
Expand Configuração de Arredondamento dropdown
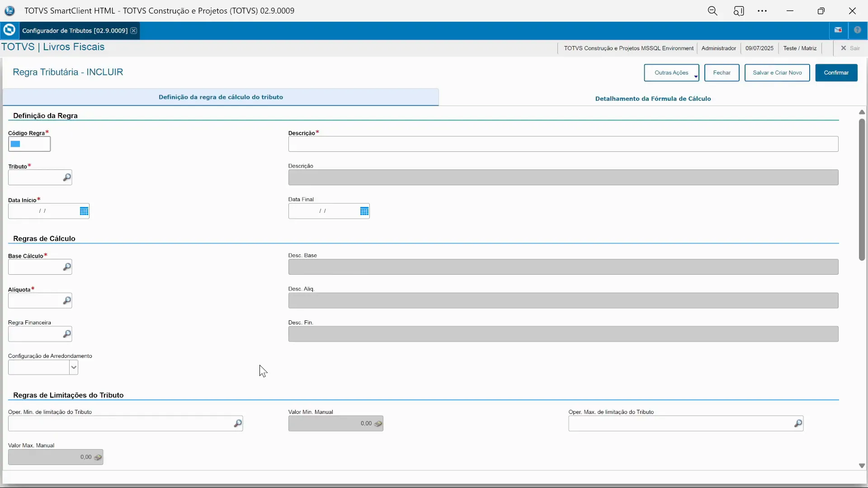74,367
